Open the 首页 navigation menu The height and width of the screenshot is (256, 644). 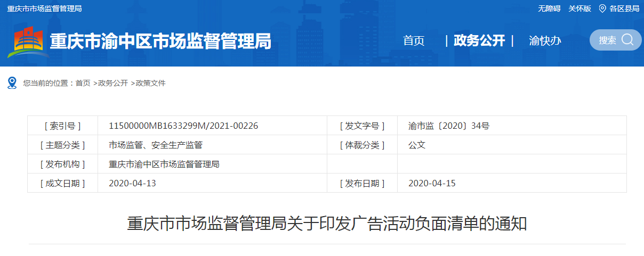[414, 40]
